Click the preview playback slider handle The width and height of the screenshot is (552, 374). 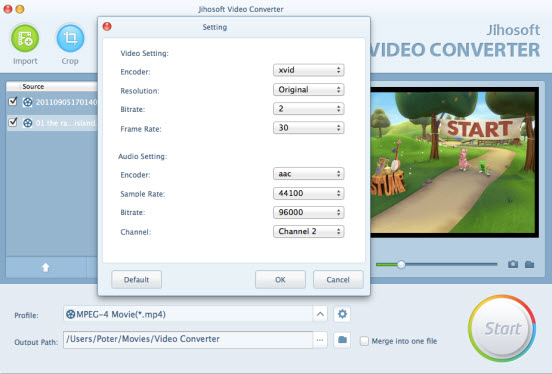[401, 264]
